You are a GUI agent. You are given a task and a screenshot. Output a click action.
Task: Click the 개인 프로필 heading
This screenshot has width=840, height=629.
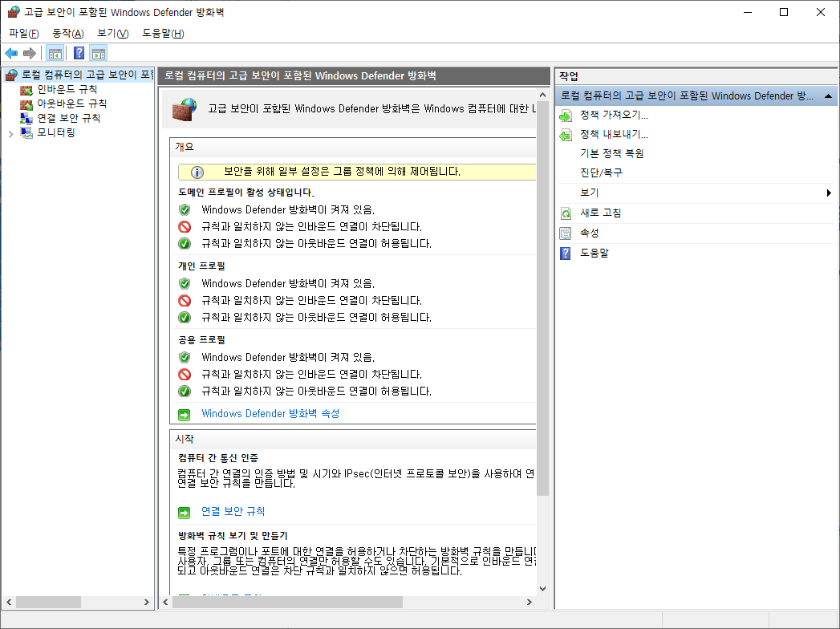[x=201, y=266]
